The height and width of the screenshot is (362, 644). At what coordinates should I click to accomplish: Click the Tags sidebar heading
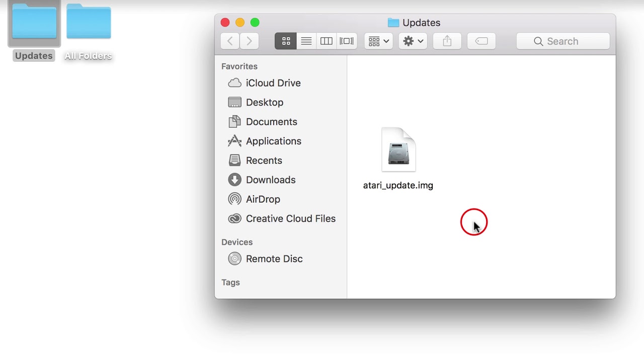tap(230, 283)
